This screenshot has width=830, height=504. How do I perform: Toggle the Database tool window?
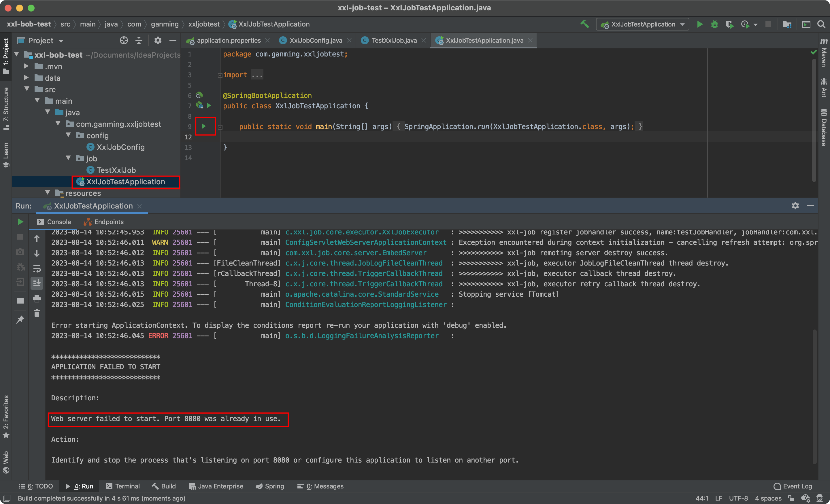823,127
